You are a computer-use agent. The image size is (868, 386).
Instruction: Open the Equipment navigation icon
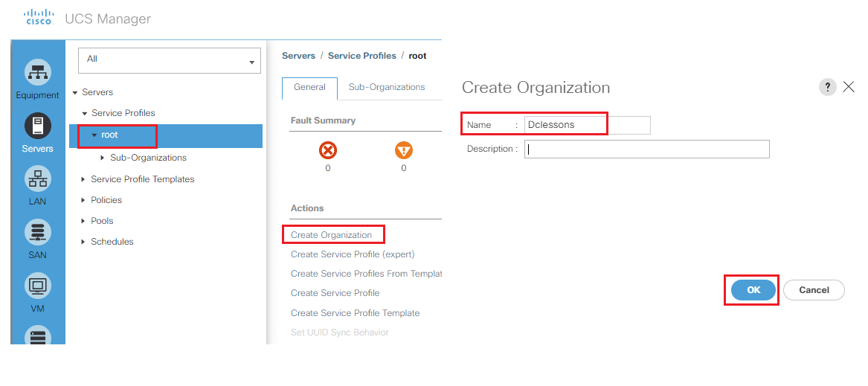[38, 72]
